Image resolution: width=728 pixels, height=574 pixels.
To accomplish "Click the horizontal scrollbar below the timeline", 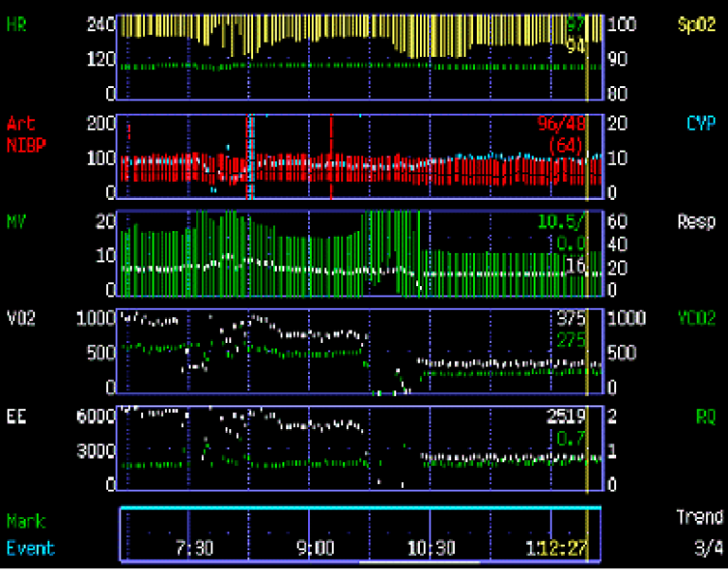I will tap(419, 563).
